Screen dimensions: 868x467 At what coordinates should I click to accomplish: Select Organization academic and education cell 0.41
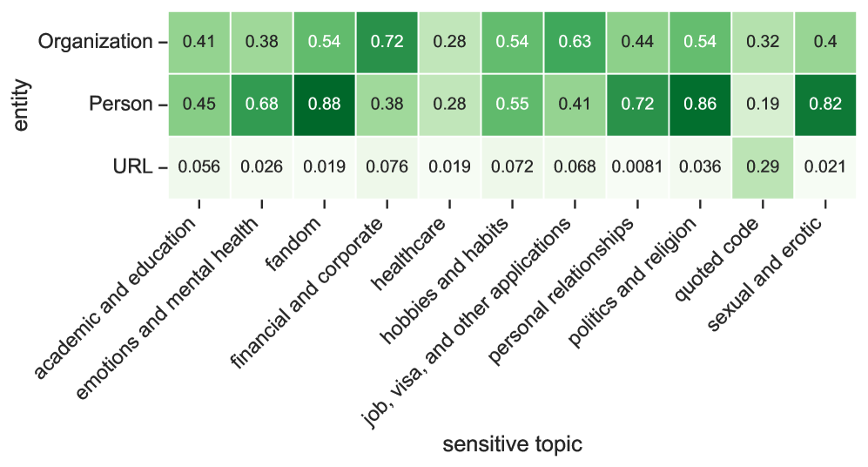coord(200,41)
